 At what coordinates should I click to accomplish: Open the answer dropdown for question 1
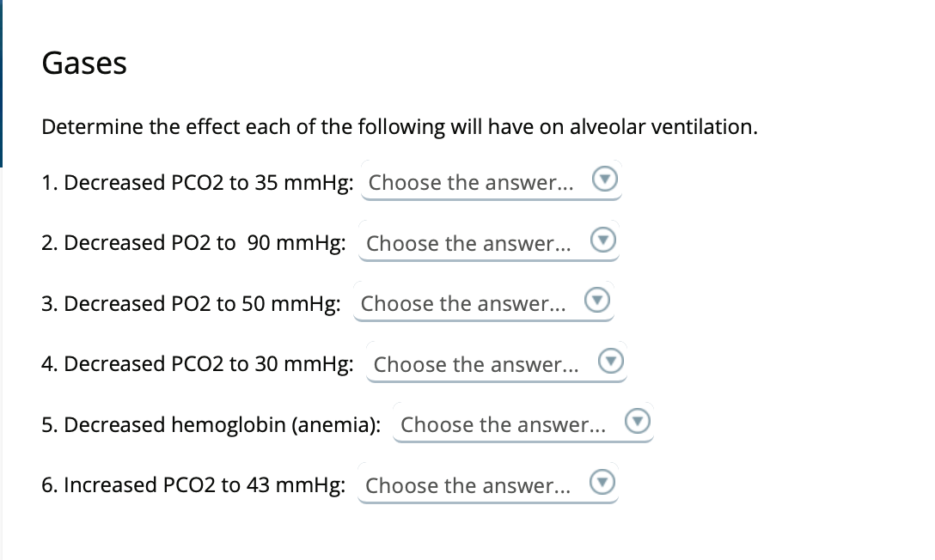click(492, 180)
